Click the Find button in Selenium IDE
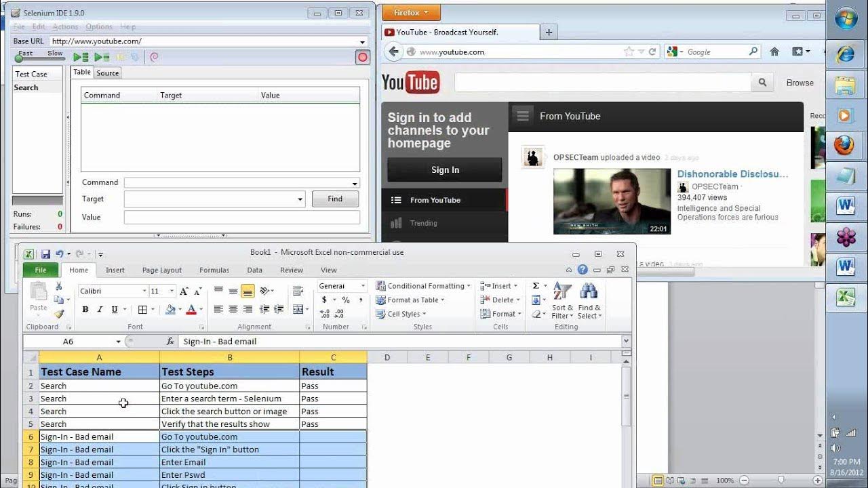The width and height of the screenshot is (868, 488). tap(335, 199)
